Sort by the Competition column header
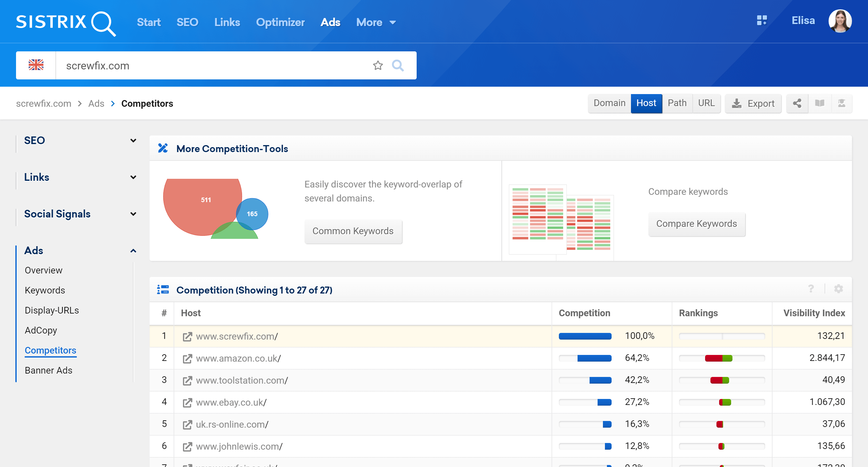This screenshot has height=467, width=868. click(584, 313)
